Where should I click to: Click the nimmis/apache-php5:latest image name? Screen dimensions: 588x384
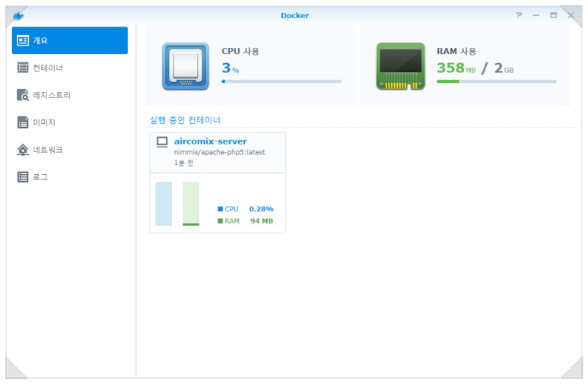click(x=219, y=152)
